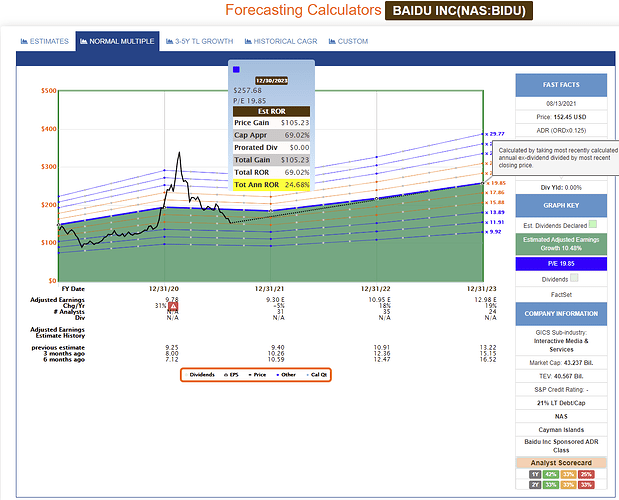
Task: Click Estimated Adjusted Earnings Growth 10.48% box
Action: pos(561,244)
